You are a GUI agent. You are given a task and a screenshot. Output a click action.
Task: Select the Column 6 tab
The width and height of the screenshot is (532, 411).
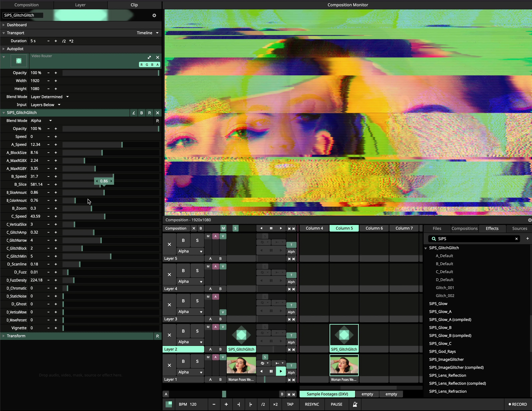pos(374,228)
